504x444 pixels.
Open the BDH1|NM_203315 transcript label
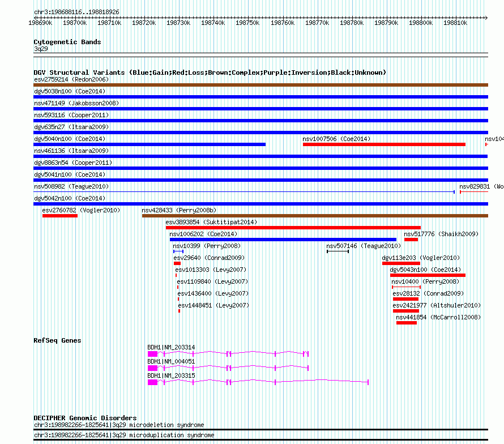click(171, 375)
